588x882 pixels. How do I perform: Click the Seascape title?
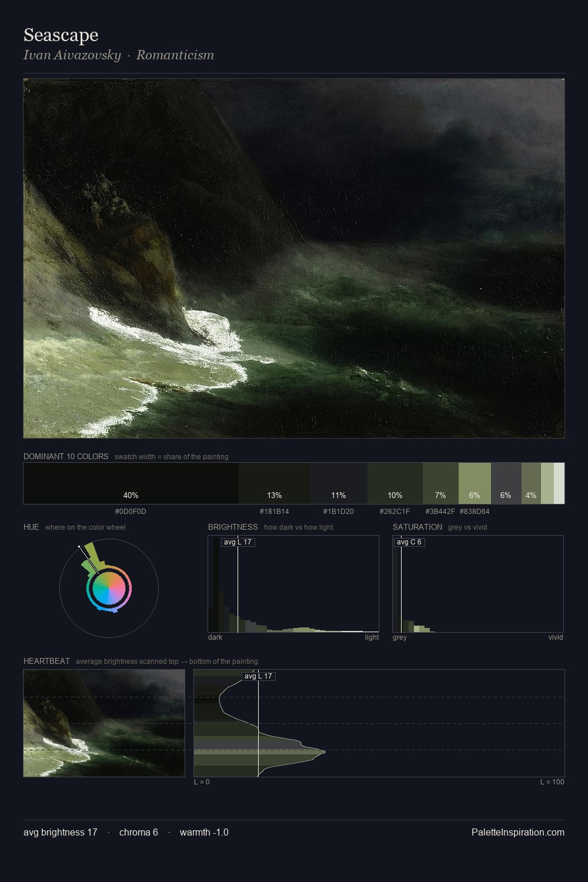tap(61, 35)
